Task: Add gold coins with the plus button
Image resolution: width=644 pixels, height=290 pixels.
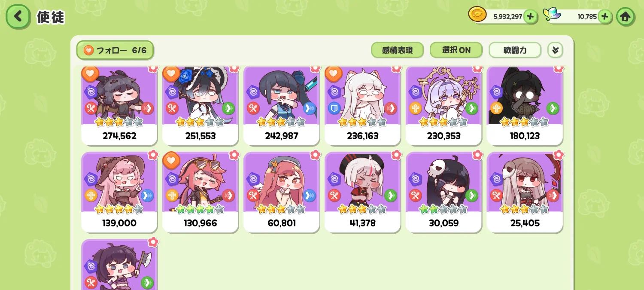Action: [530, 17]
